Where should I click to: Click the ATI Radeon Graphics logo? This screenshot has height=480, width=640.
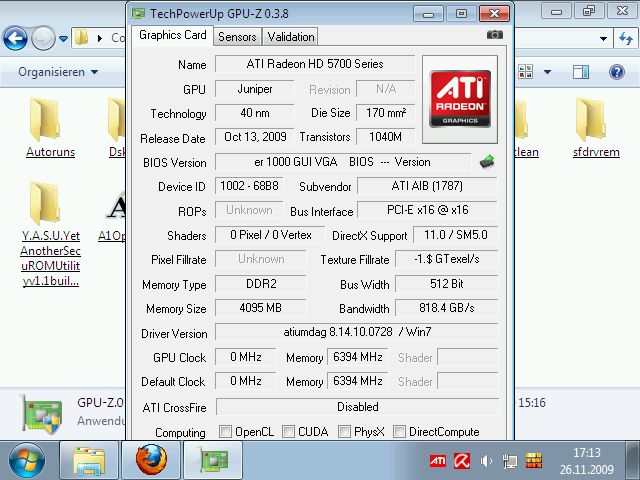pos(460,99)
